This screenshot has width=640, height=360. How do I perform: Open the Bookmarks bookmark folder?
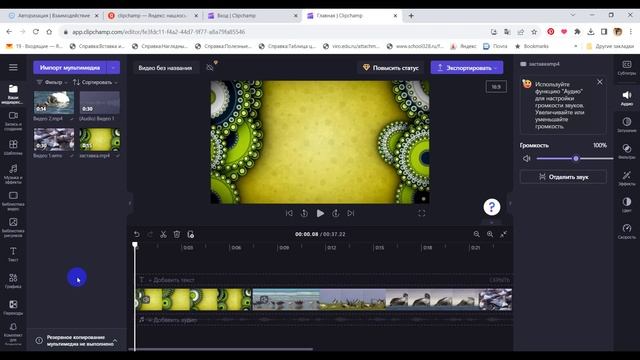[532, 46]
